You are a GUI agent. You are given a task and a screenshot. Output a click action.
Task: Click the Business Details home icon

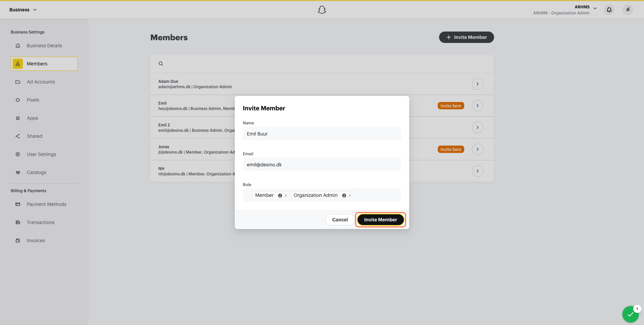pos(18,46)
